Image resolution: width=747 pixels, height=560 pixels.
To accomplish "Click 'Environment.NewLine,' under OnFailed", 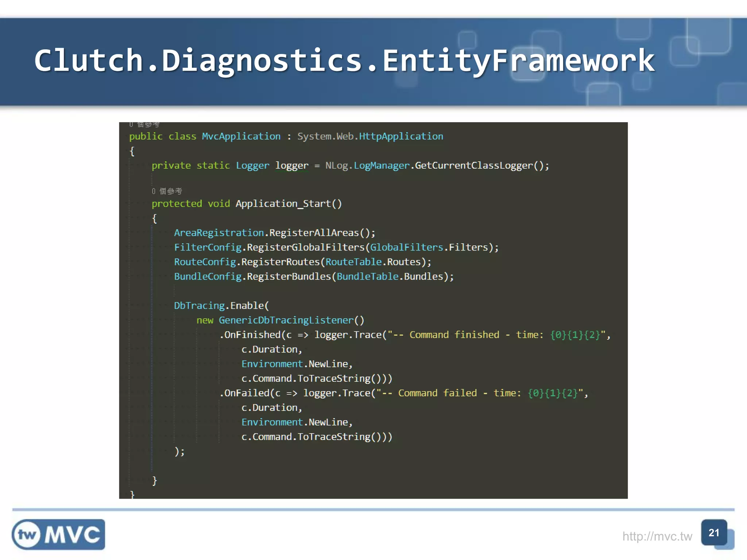I will tap(297, 422).
